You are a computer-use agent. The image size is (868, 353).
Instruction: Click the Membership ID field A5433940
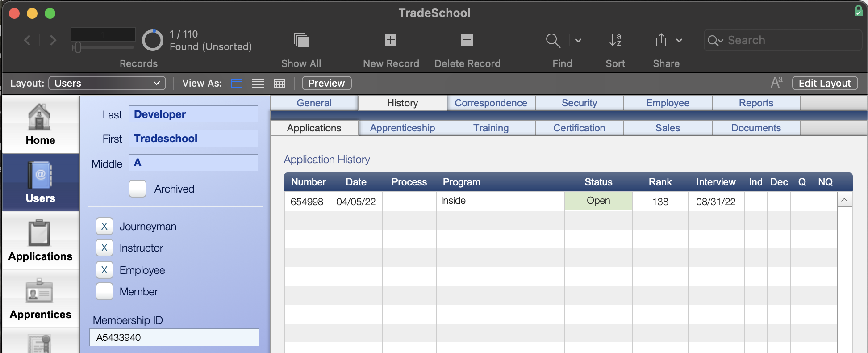coord(174,337)
